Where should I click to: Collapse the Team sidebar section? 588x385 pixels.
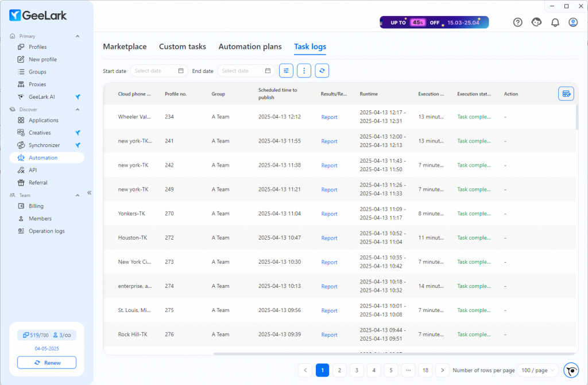78,195
